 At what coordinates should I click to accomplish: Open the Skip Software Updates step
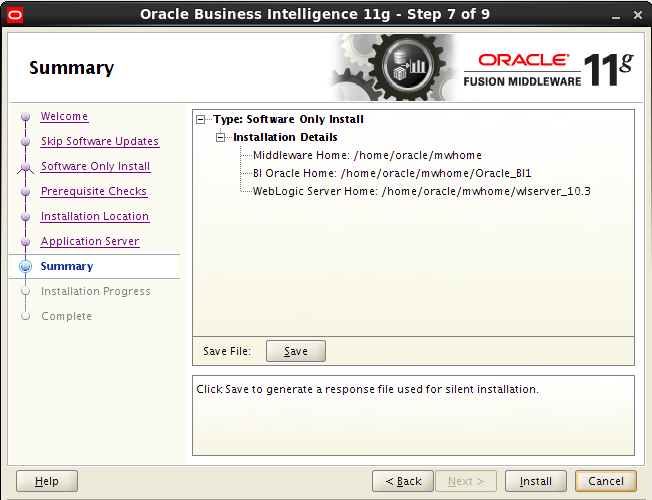(100, 141)
